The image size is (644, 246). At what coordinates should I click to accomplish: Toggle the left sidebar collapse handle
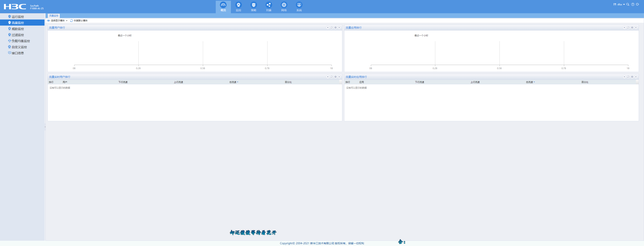click(45, 127)
